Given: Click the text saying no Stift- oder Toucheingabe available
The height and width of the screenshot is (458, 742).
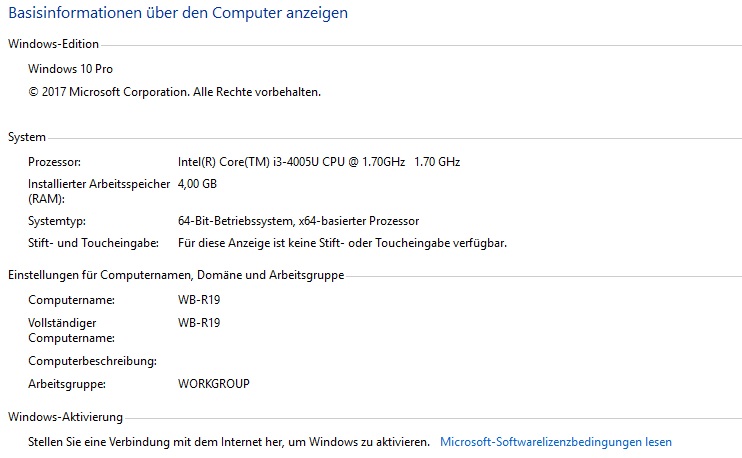Looking at the screenshot, I should point(342,243).
